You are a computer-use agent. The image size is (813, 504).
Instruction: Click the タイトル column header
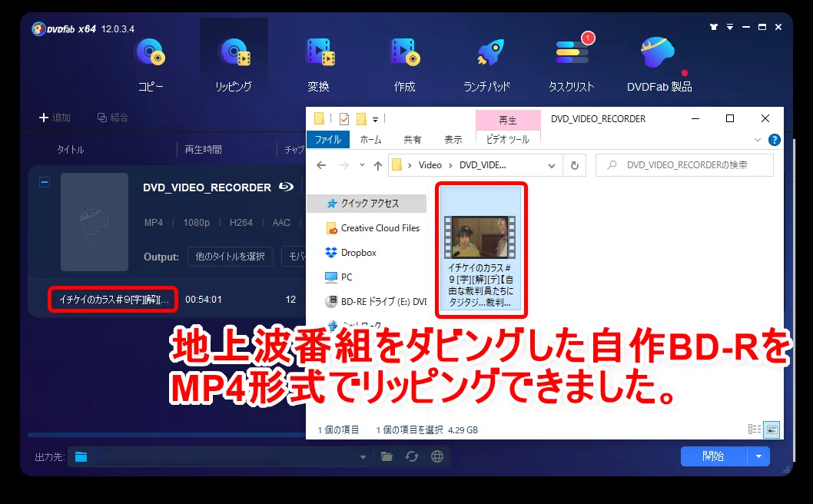[71, 150]
